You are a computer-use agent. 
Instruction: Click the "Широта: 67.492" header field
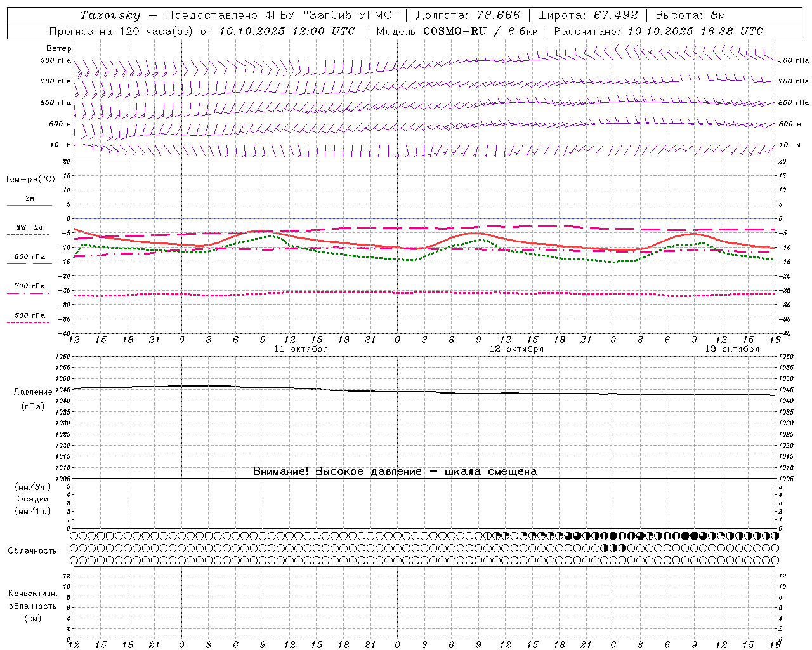click(x=587, y=15)
